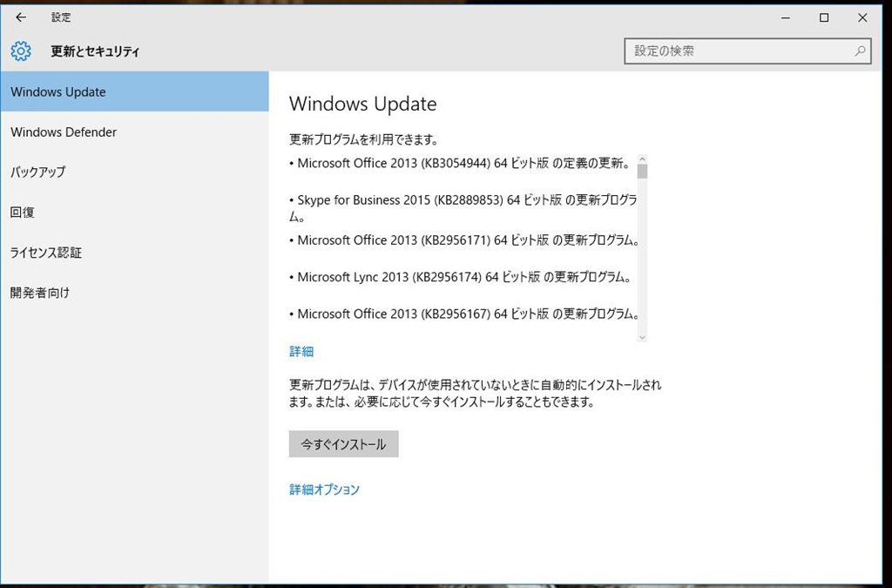Viewport: 892px width, 588px height.
Task: Click 更新とセキュリティ header title
Action: tap(95, 51)
